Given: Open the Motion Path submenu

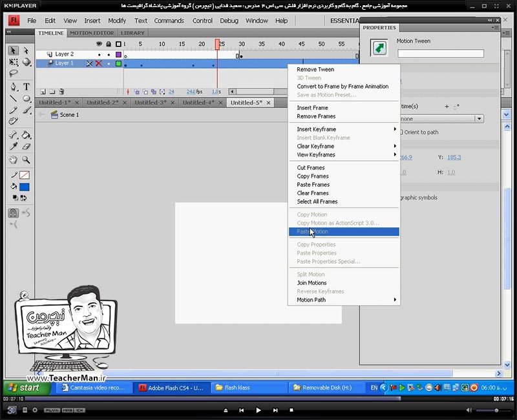Looking at the screenshot, I should pos(344,300).
